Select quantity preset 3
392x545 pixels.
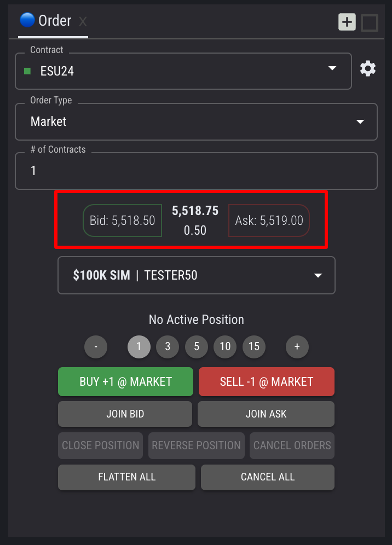pyautogui.click(x=168, y=347)
